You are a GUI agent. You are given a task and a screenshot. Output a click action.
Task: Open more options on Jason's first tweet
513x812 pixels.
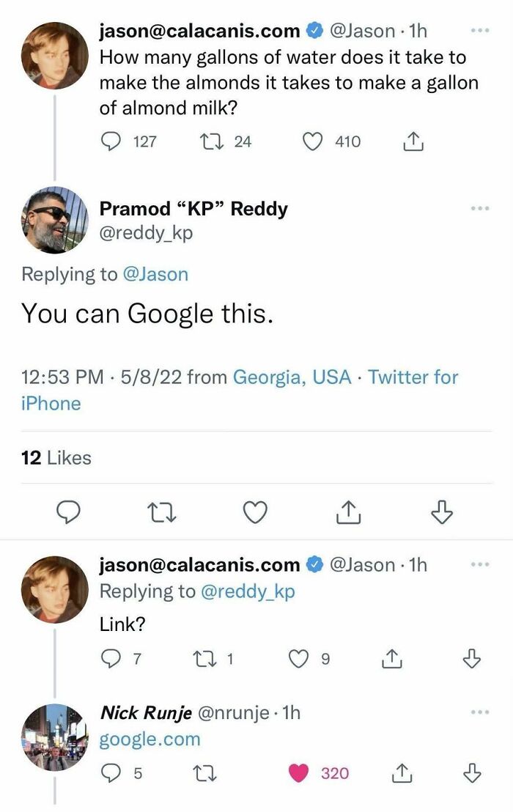[x=480, y=32]
